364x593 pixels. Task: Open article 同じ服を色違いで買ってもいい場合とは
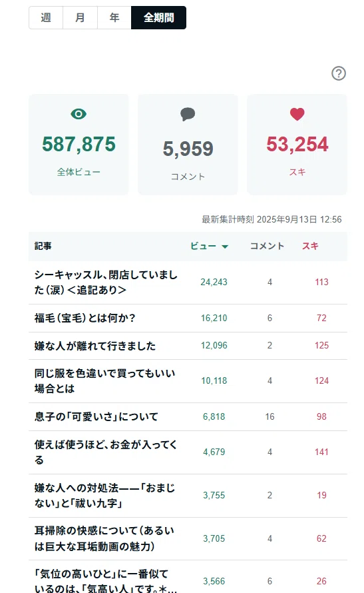(104, 381)
